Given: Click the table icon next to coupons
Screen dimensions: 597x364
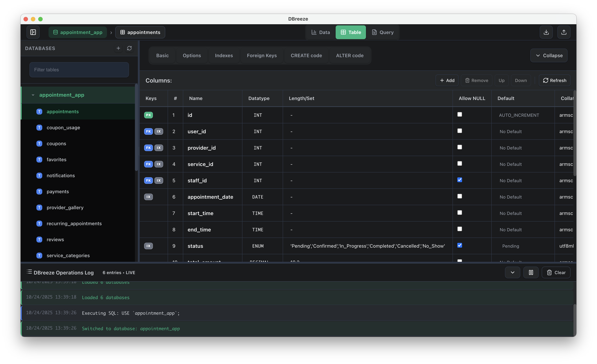Looking at the screenshot, I should [x=39, y=144].
